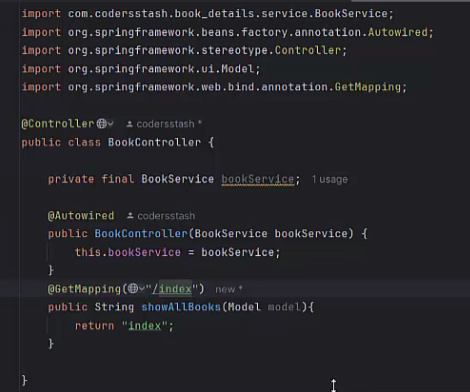Click the GetMapping import class name
Screen dimensions: 470x392
coord(368,87)
